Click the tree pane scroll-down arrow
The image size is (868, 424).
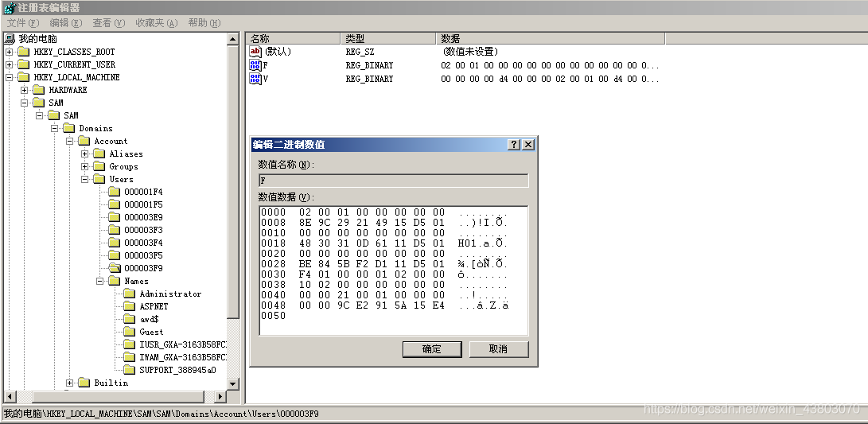click(233, 383)
